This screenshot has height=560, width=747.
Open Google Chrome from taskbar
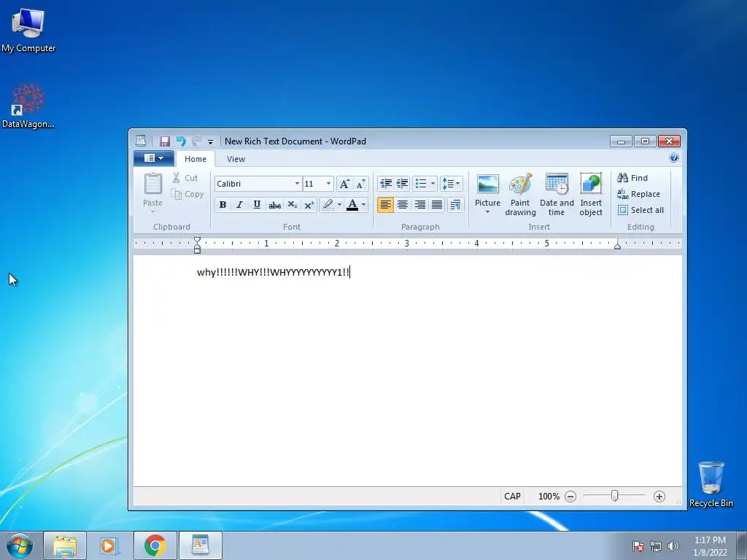(155, 545)
